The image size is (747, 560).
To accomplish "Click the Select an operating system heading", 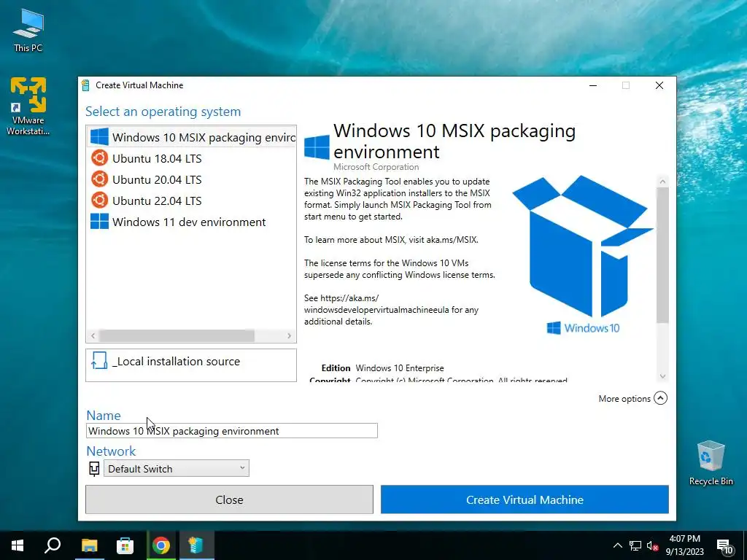I will point(163,112).
